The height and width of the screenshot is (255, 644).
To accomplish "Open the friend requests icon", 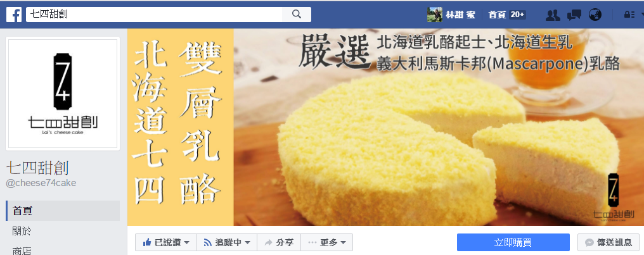I will coord(553,15).
